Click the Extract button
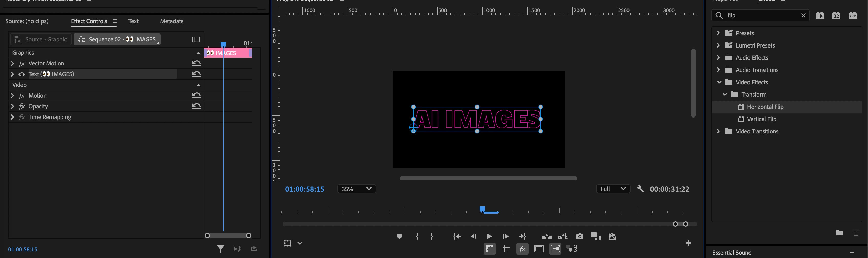Screen dimensions: 868x258 pos(563,237)
